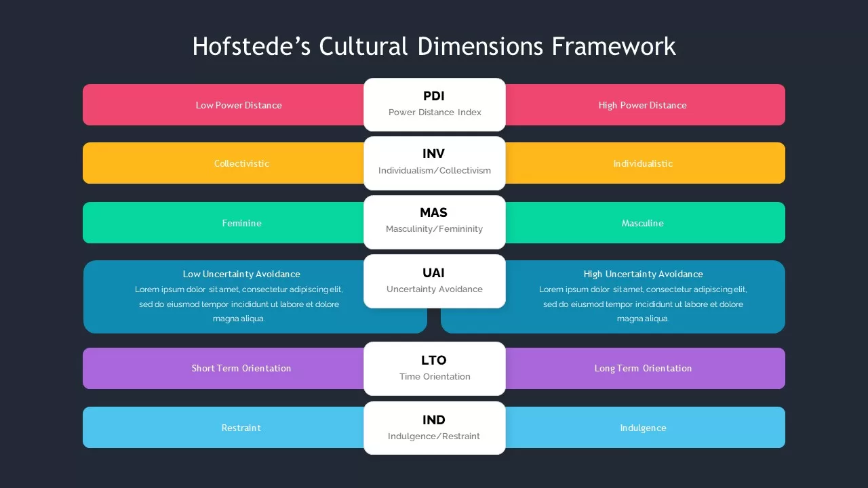The height and width of the screenshot is (488, 868).
Task: Select the slide title Hofstede's Cultural Dimensions Framework
Action: (x=434, y=47)
